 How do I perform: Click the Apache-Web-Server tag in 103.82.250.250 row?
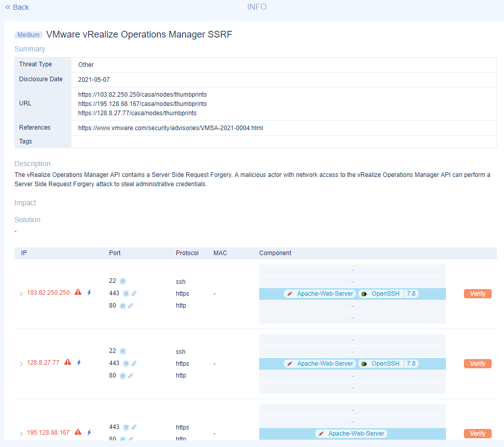pos(320,294)
